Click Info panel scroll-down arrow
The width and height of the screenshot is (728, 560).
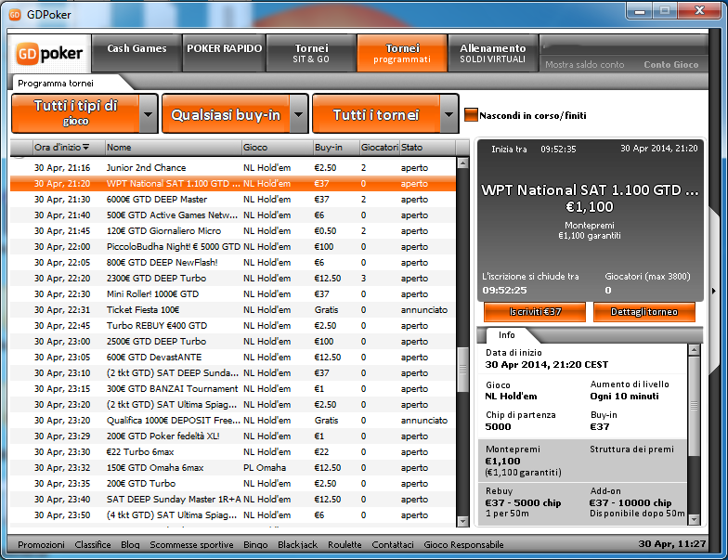pos(694,519)
